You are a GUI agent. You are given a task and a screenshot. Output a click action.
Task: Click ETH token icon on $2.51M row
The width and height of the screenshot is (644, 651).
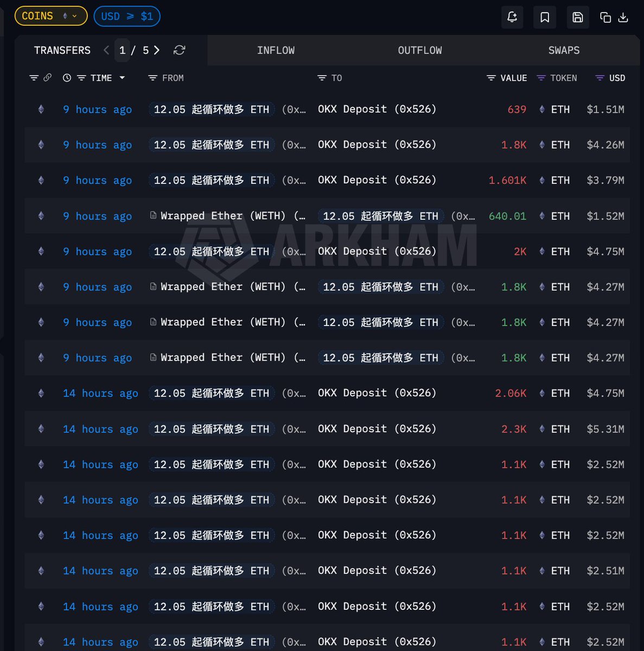click(541, 571)
